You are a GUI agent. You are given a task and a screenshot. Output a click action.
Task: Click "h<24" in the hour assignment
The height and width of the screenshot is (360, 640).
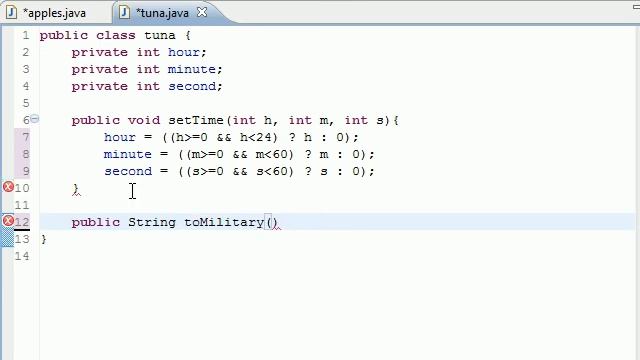coord(255,137)
